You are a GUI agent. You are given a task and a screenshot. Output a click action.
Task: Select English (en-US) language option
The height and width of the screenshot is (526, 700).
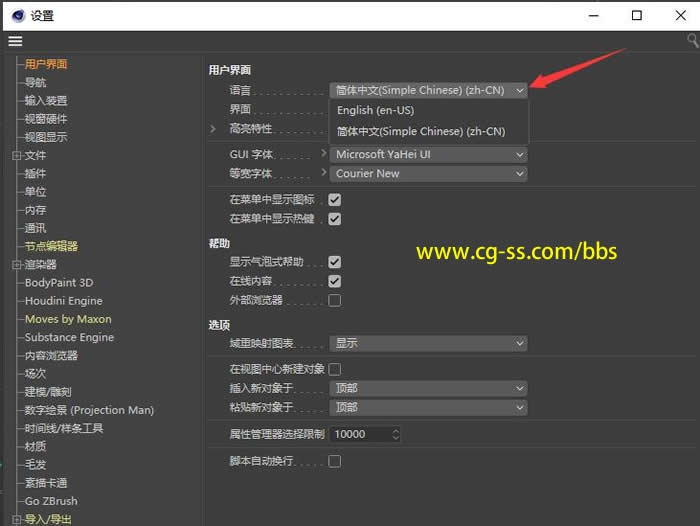[375, 110]
